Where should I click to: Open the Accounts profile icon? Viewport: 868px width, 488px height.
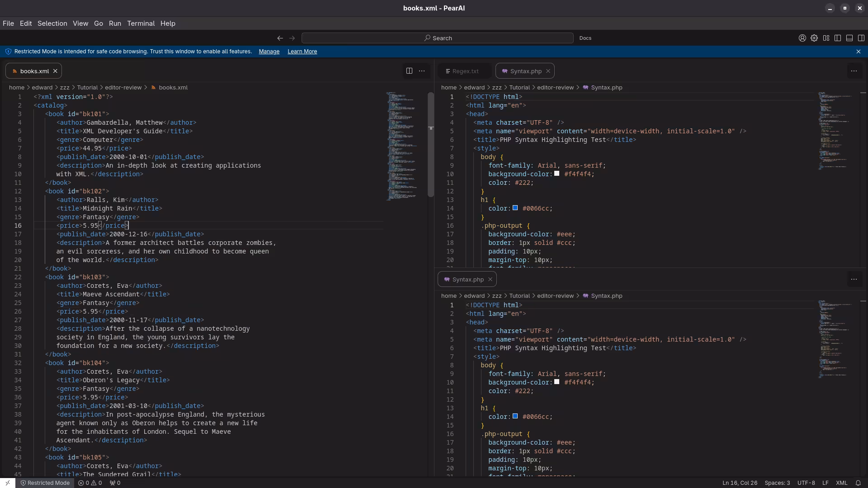click(802, 38)
